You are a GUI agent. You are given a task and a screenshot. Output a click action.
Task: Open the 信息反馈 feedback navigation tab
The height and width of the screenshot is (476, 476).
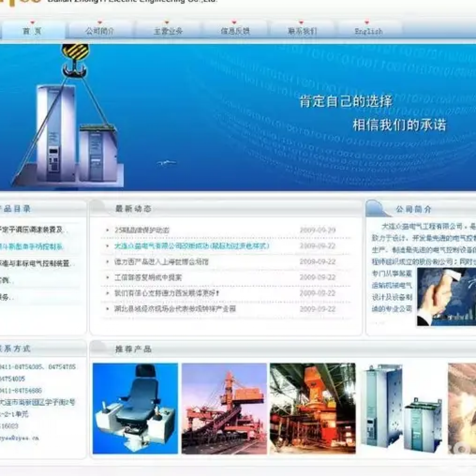pyautogui.click(x=235, y=31)
